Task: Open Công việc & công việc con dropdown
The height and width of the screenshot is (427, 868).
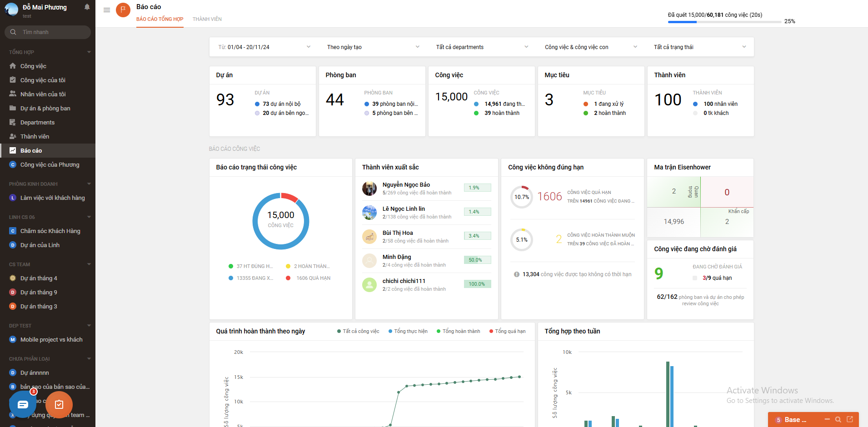Action: point(591,47)
